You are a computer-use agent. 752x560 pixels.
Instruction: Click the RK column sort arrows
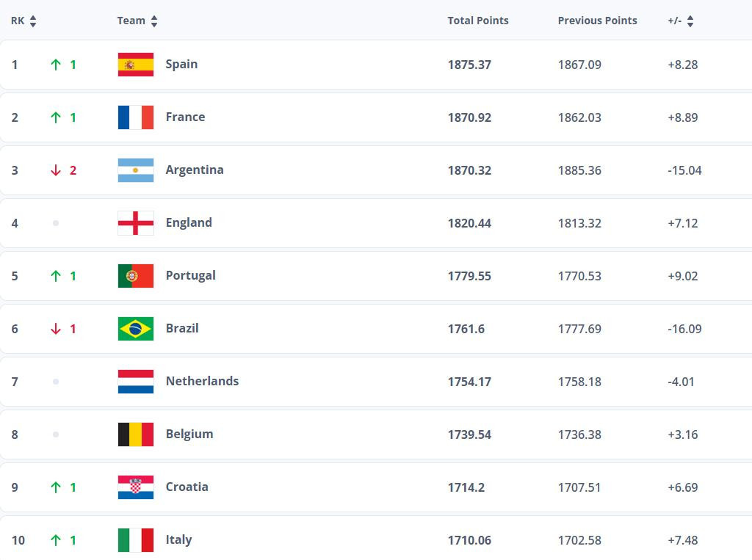click(x=33, y=21)
